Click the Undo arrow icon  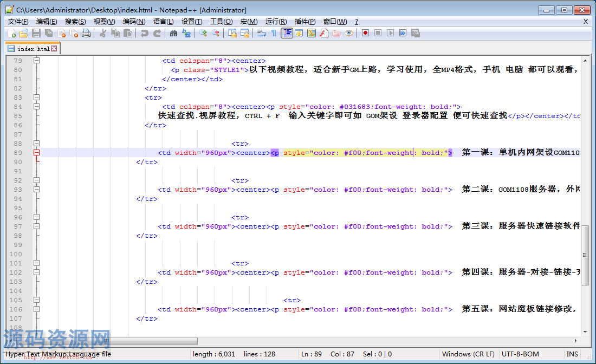pyautogui.click(x=144, y=33)
